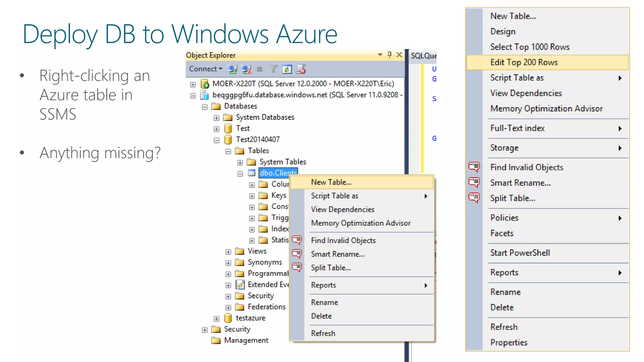This screenshot has height=362, width=644.
Task: Choose Facets from the context menu
Action: click(x=547, y=233)
